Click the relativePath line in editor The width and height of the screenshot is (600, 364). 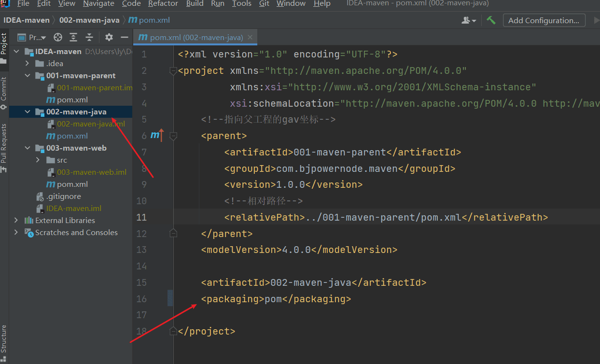point(386,217)
